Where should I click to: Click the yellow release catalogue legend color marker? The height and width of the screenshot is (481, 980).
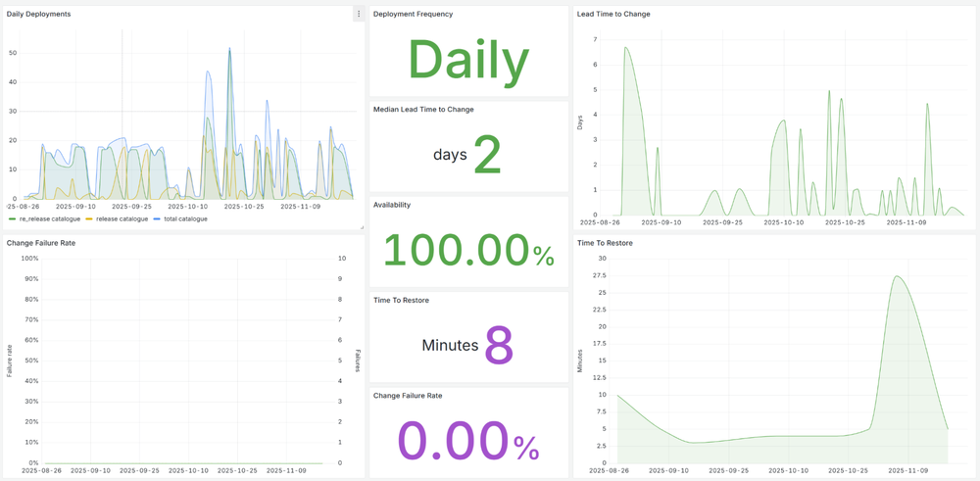(89, 219)
